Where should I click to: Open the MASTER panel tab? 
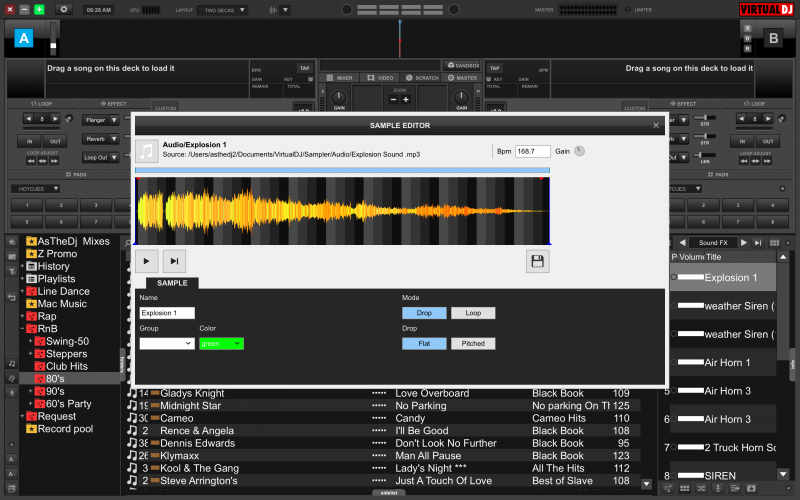click(x=462, y=78)
